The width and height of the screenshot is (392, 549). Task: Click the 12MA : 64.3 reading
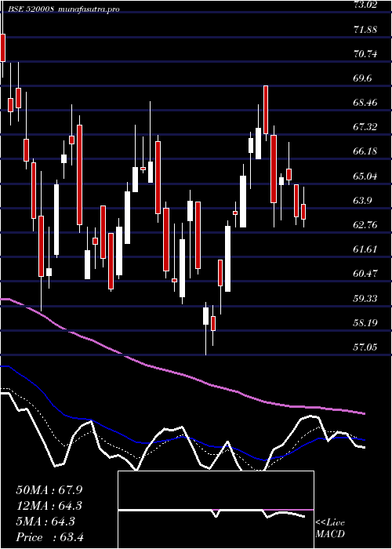pos(49,506)
